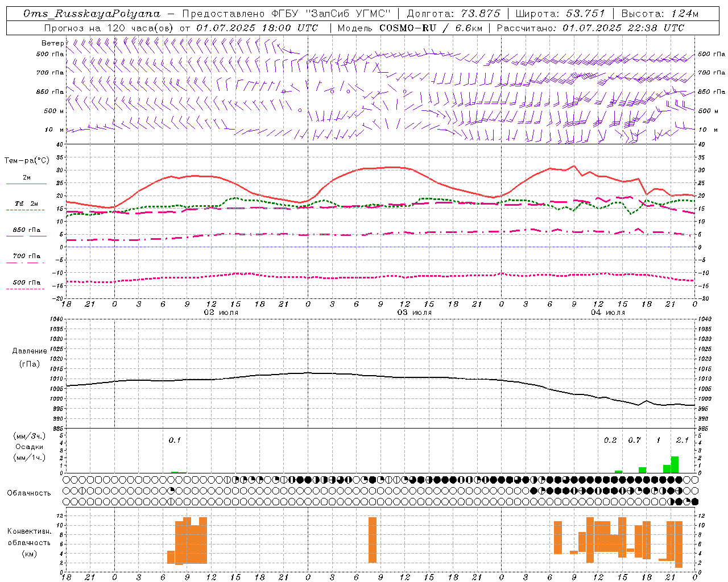Screen dimensions: 728x582
Task: Click the station name Oms_RusskayaPolyana
Action: [92, 14]
